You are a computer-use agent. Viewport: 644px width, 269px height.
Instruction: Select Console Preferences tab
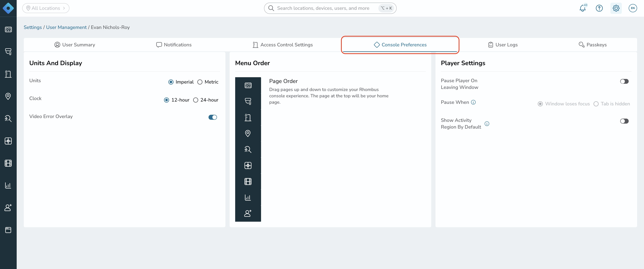(400, 45)
